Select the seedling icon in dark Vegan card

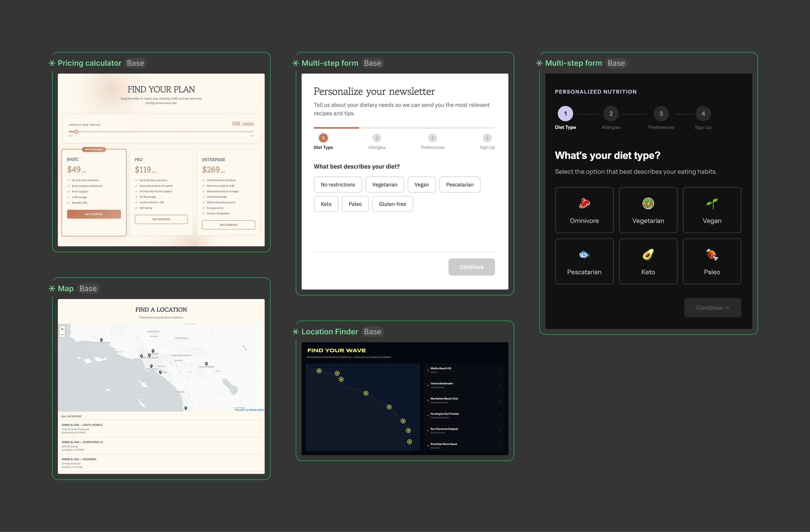(712, 203)
